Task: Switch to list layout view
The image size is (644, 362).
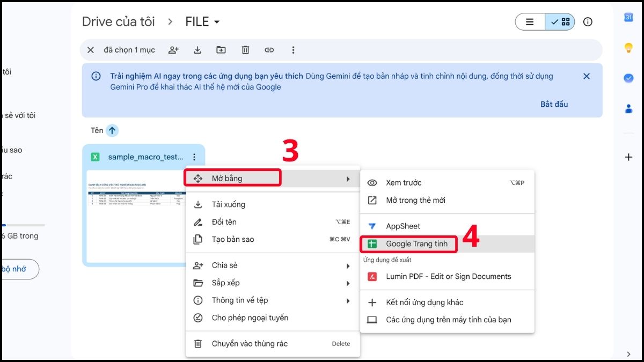Action: click(x=530, y=22)
